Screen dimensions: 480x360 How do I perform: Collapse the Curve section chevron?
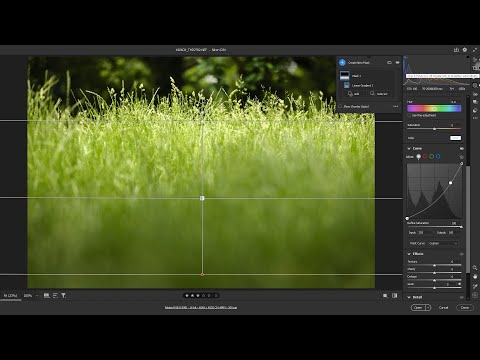click(x=409, y=148)
